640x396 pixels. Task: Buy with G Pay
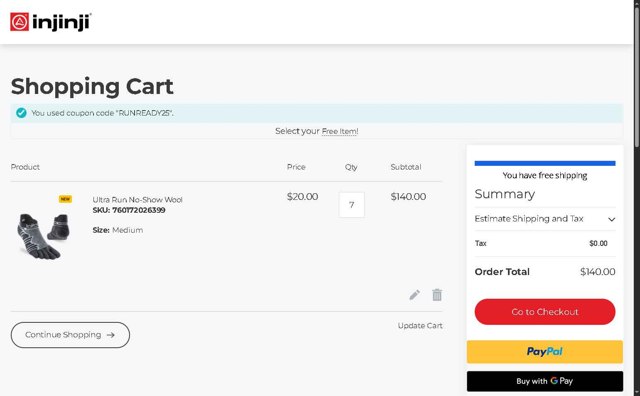coord(545,381)
